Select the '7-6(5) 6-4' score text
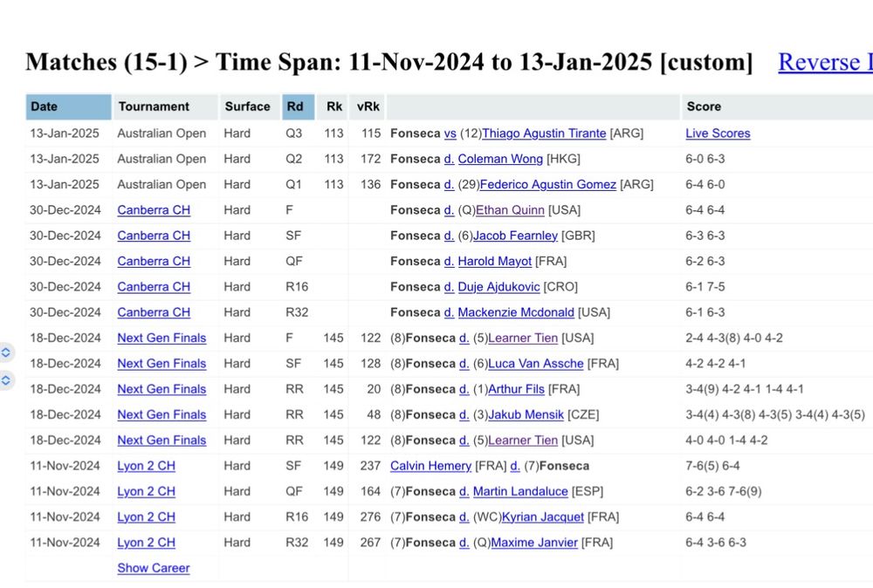This screenshot has width=873, height=588. click(x=712, y=466)
